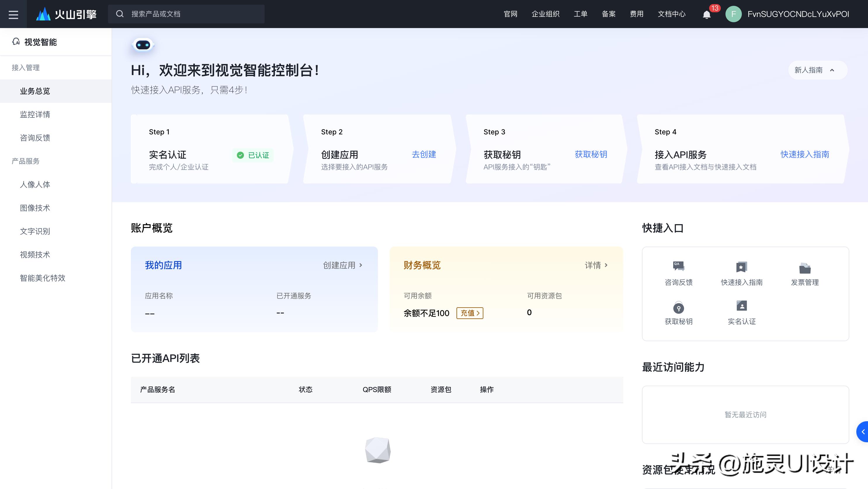Open 快速接入指南 bookmark quick entry icon

[x=741, y=267]
